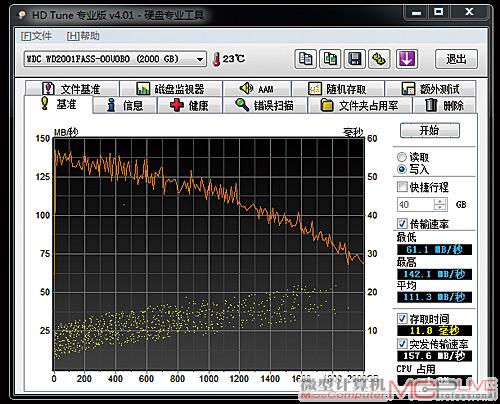Decrease the short stroke GB spinner value

[440, 207]
